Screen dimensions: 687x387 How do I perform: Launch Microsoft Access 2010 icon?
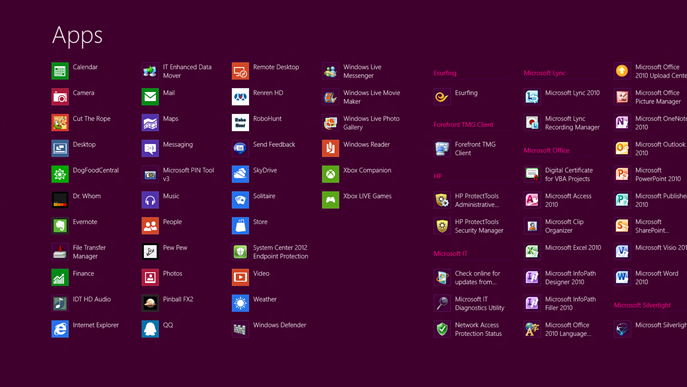(532, 200)
